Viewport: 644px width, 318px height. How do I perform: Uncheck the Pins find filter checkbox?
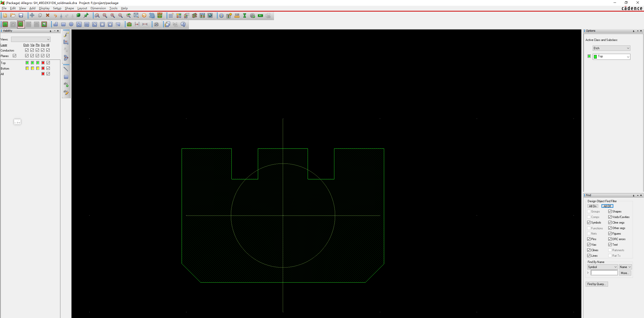[x=589, y=239]
